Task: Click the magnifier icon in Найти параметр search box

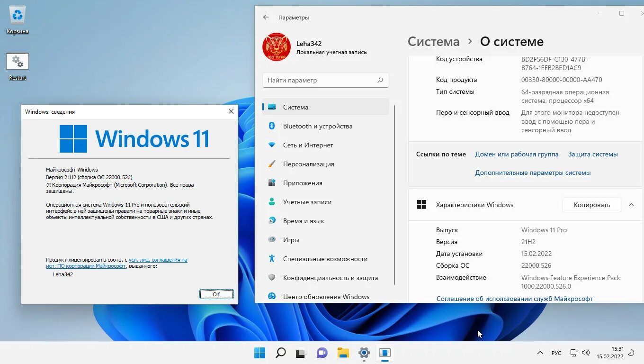Action: (380, 80)
